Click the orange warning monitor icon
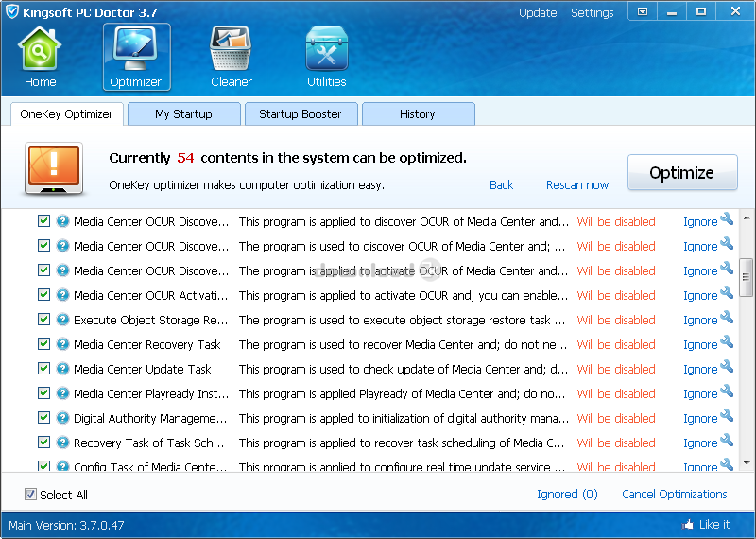The image size is (756, 539). point(54,168)
